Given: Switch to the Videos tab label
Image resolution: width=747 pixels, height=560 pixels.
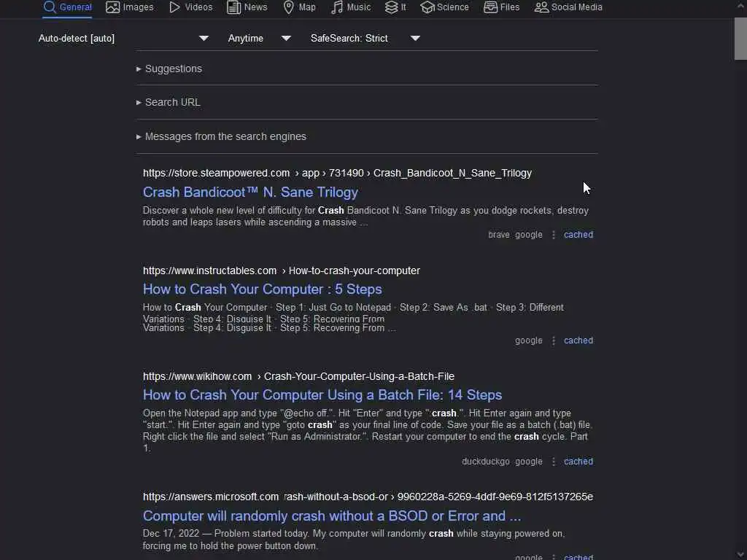Looking at the screenshot, I should (198, 7).
